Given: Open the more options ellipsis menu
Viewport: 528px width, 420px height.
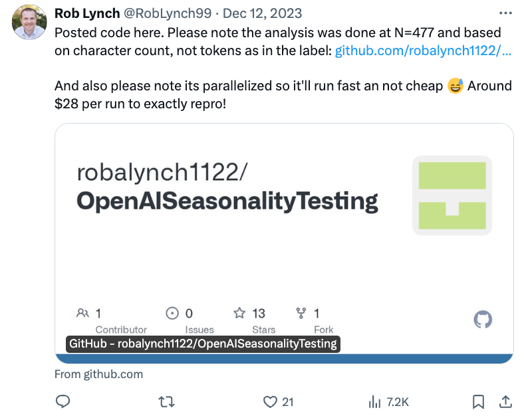Looking at the screenshot, I should (506, 13).
